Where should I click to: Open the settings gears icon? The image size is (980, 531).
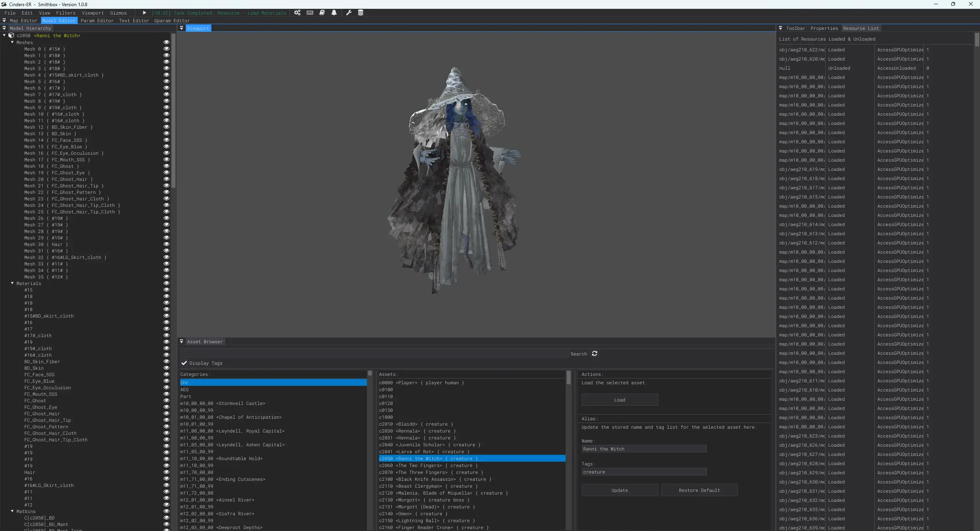[297, 13]
